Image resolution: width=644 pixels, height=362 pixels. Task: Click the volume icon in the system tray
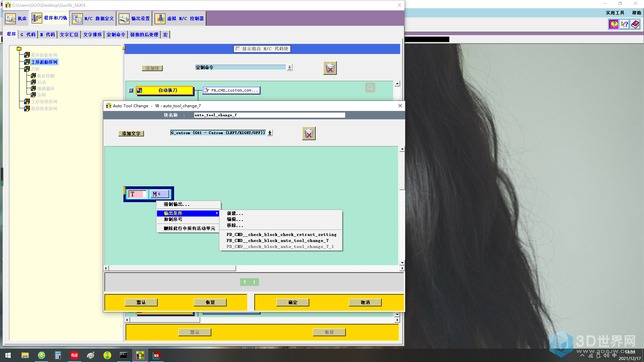pyautogui.click(x=606, y=355)
